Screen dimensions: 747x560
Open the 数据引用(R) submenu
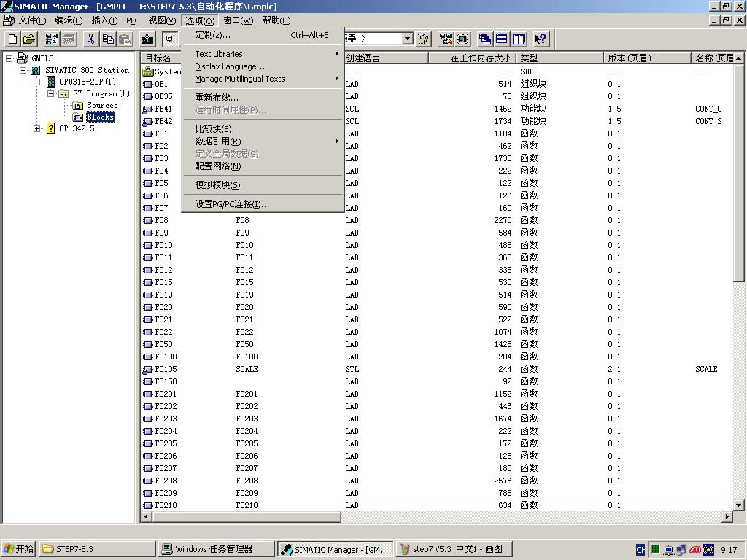click(x=263, y=141)
